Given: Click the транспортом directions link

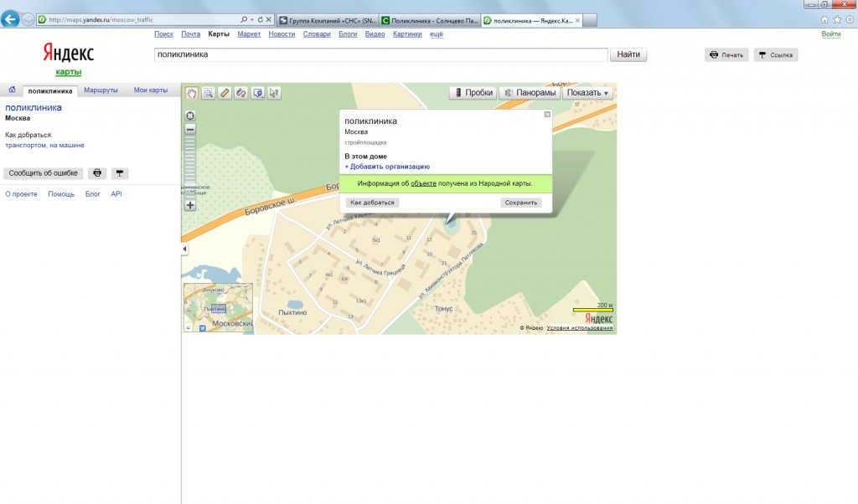Looking at the screenshot, I should [x=25, y=146].
